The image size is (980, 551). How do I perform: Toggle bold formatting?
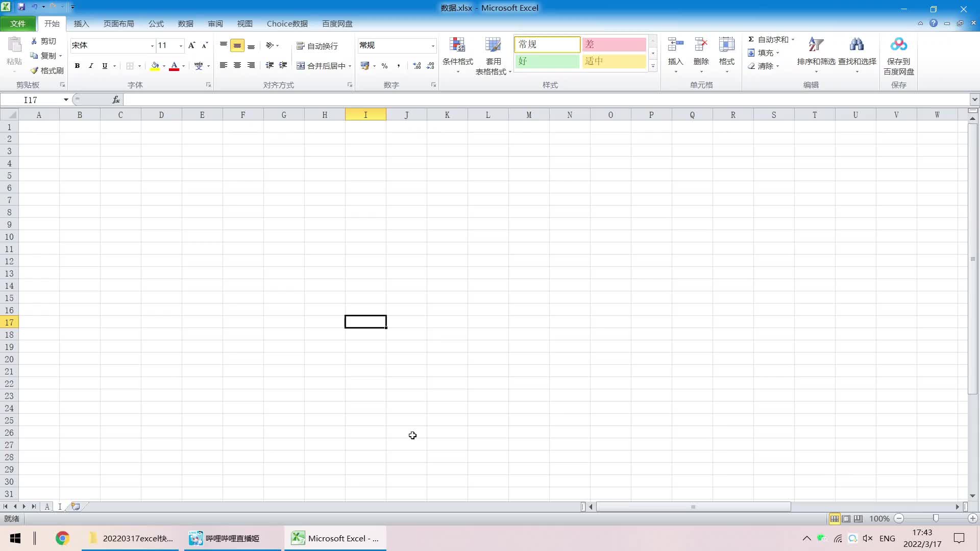tap(77, 66)
